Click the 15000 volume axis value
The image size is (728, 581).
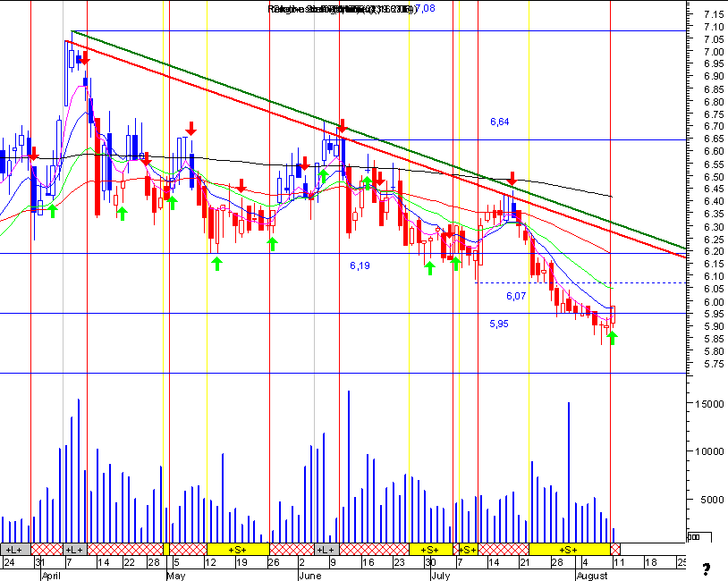(709, 404)
